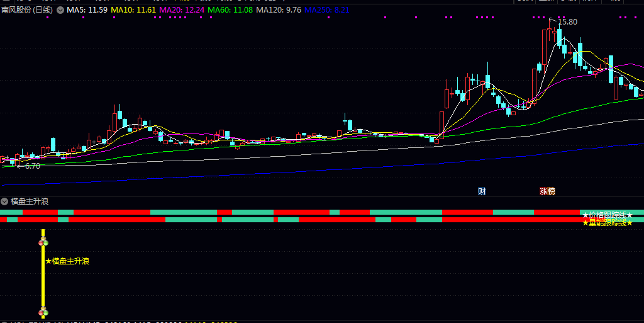Click the 南风股份(日线) chart title

point(27,10)
